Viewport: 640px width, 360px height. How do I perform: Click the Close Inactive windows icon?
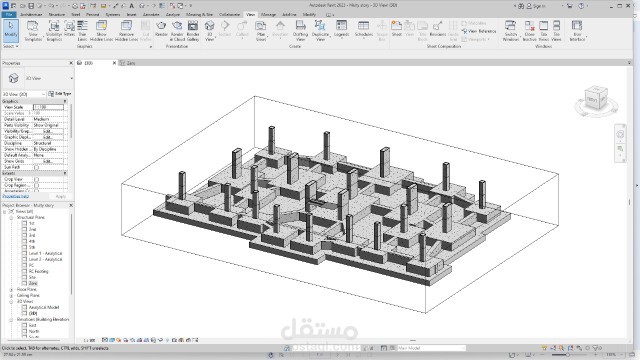[x=529, y=31]
